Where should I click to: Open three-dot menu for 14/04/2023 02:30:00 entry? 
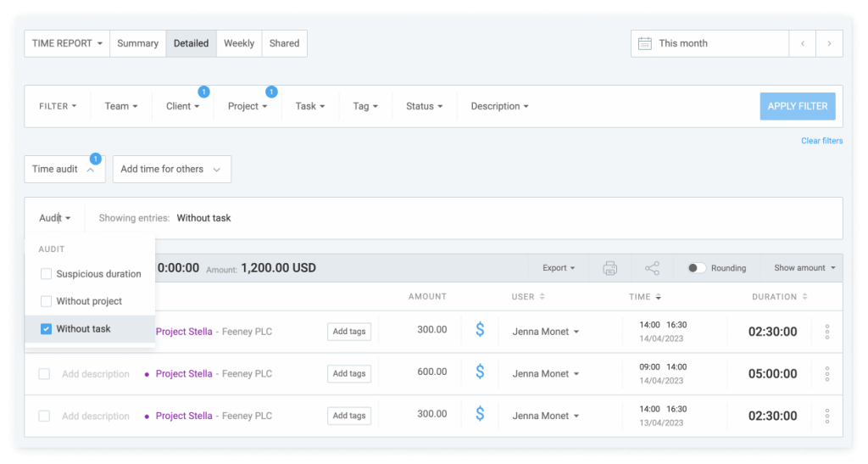click(827, 332)
